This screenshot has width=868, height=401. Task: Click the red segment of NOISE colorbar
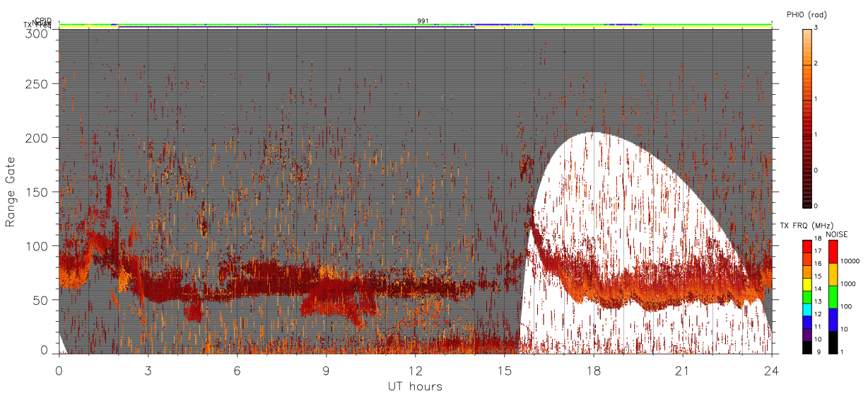click(x=833, y=252)
